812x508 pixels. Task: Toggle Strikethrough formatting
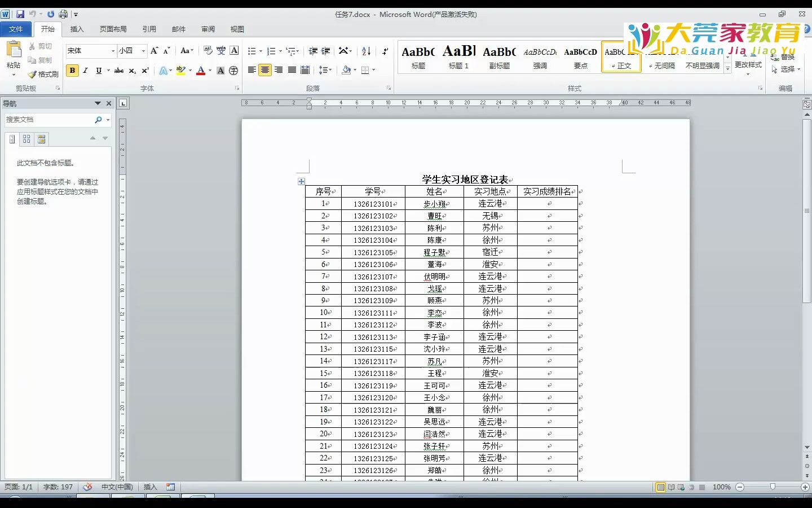(118, 70)
